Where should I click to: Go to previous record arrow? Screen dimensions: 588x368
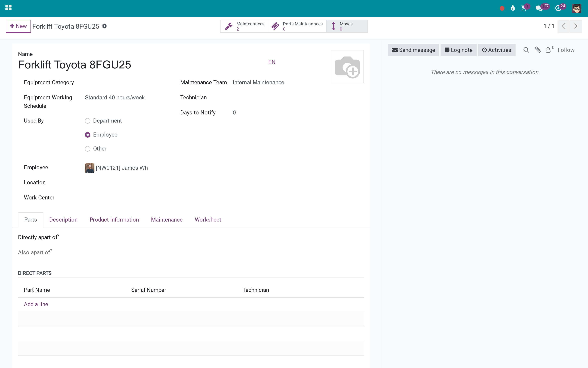pos(563,26)
